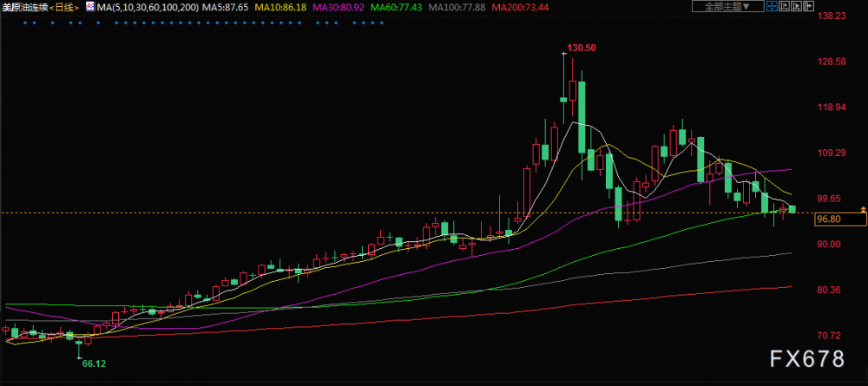Click the 96.80 current price tag
Image resolution: width=868 pixels, height=386 pixels.
(x=841, y=219)
